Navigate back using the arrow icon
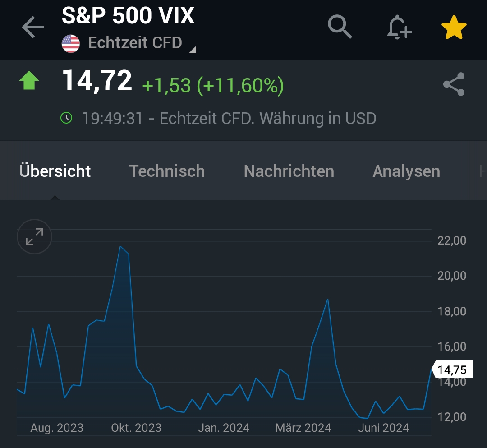Image resolution: width=487 pixels, height=448 pixels. (32, 27)
